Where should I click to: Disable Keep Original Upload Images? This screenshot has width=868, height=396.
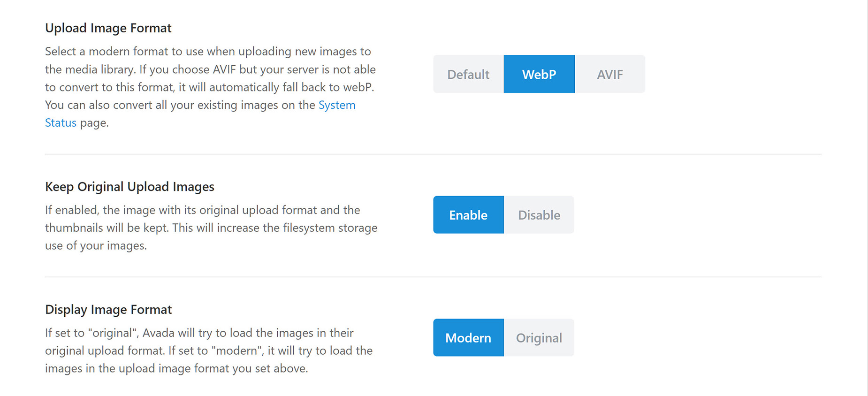[539, 215]
